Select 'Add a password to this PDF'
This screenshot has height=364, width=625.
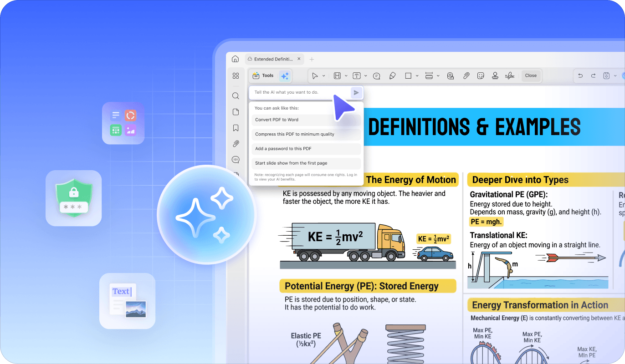[x=306, y=149]
